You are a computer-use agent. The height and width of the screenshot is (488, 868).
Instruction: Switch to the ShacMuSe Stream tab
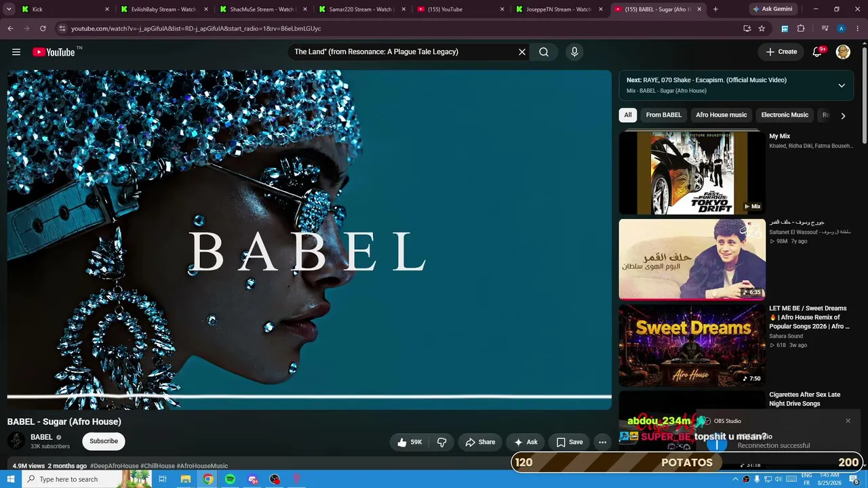click(x=262, y=9)
